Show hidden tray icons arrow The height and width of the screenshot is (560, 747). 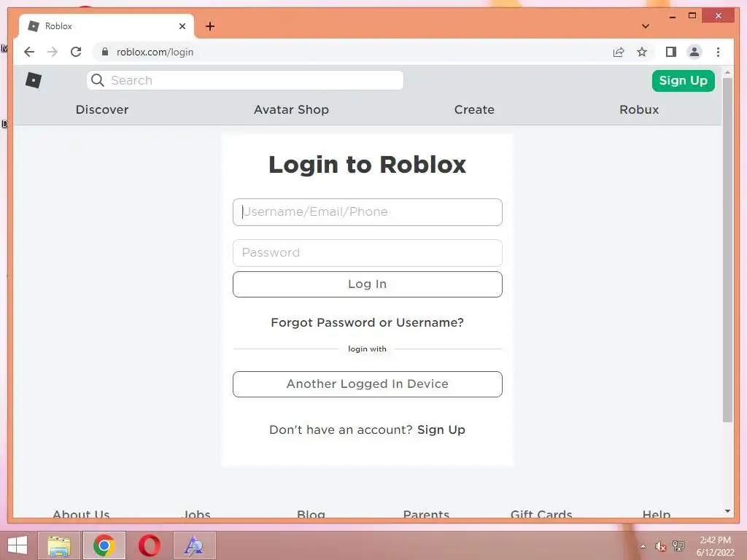pyautogui.click(x=643, y=546)
